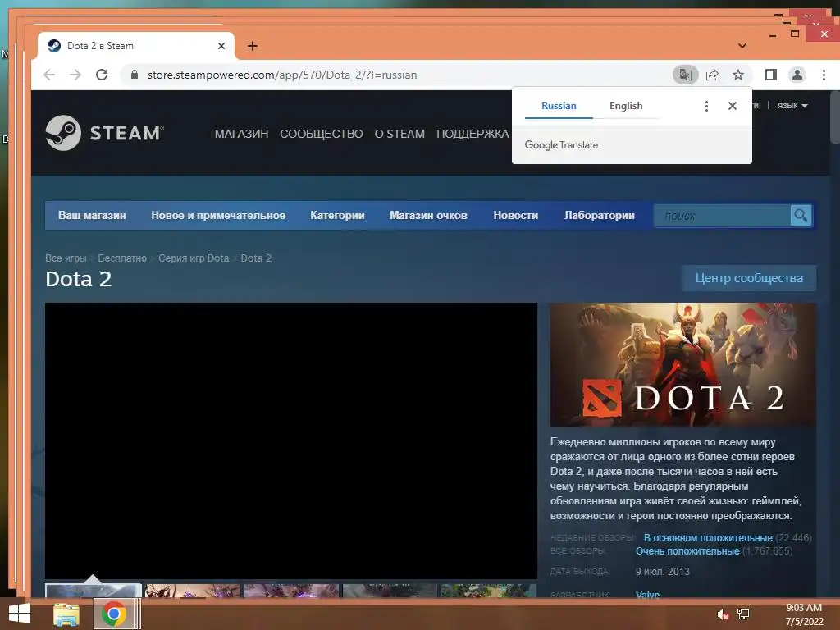
Task: Select the Dota 2 в Steam browser tab
Action: (136, 46)
